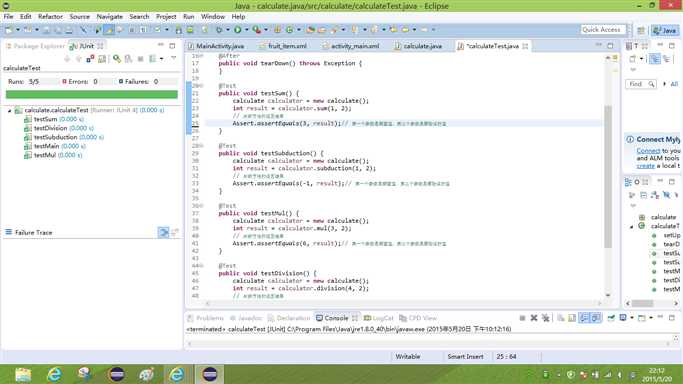Click create link in Mylyn panel
This screenshot has width=683, height=384.
pyautogui.click(x=646, y=166)
